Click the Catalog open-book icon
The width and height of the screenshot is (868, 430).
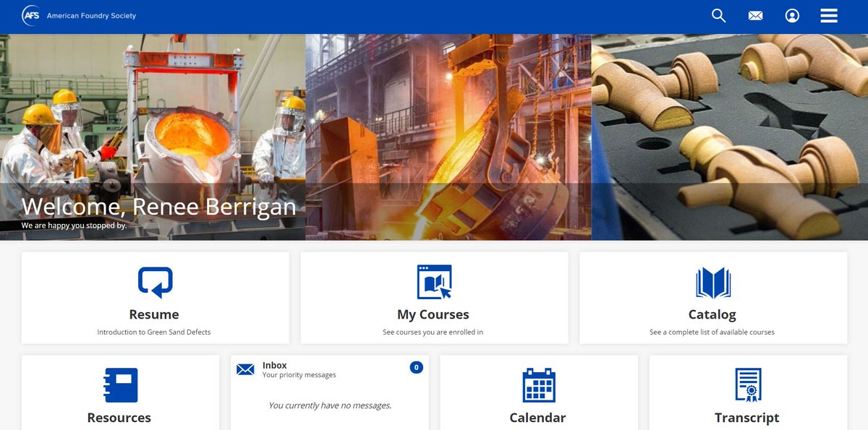[713, 283]
